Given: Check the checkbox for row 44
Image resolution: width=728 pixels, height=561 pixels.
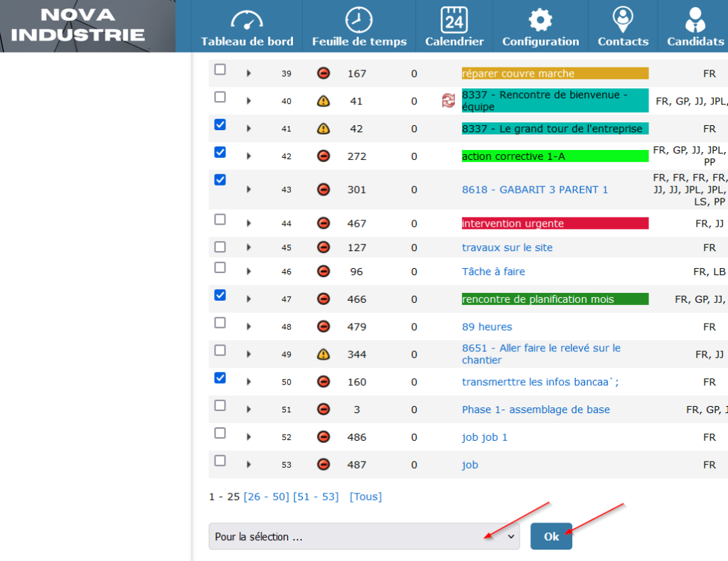Looking at the screenshot, I should tap(220, 220).
